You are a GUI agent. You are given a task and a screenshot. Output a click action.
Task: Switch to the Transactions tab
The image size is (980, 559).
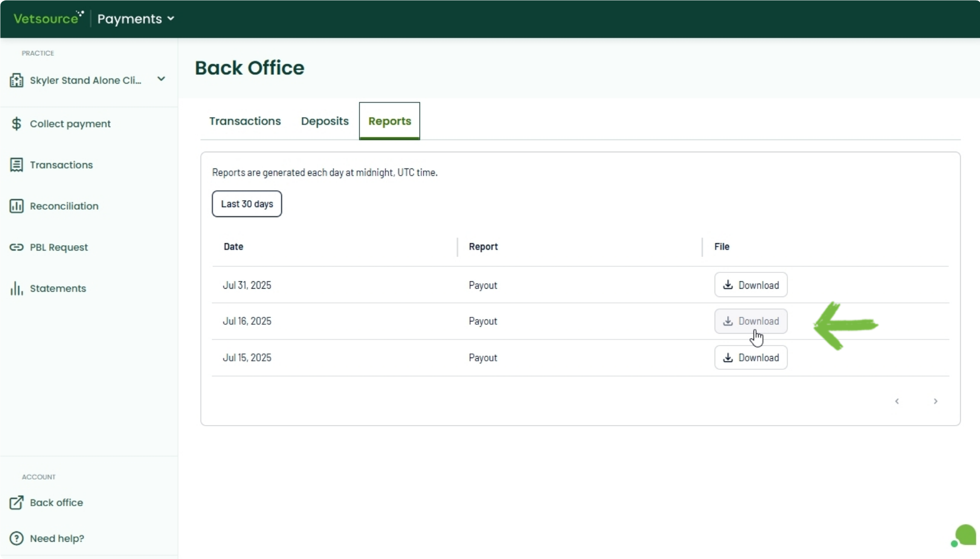pos(245,121)
